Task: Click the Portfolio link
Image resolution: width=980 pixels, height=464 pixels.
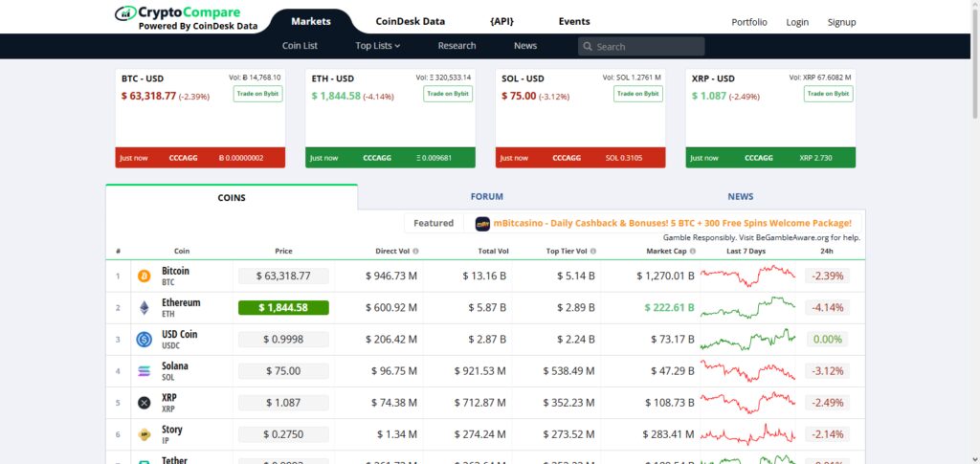Action: pyautogui.click(x=748, y=22)
